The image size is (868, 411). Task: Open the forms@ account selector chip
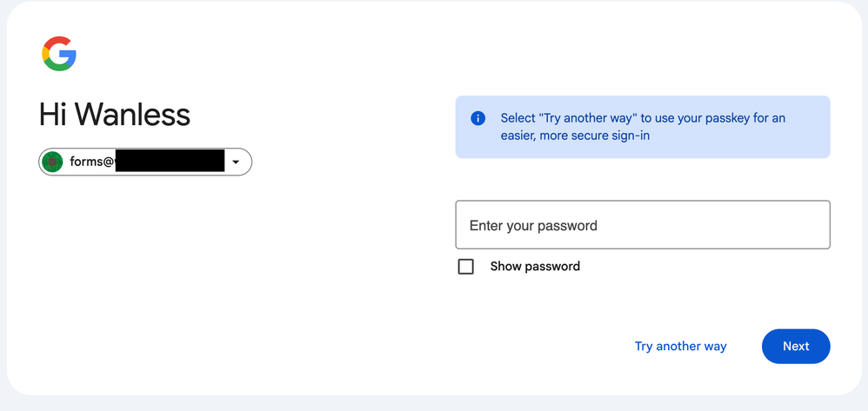point(145,162)
